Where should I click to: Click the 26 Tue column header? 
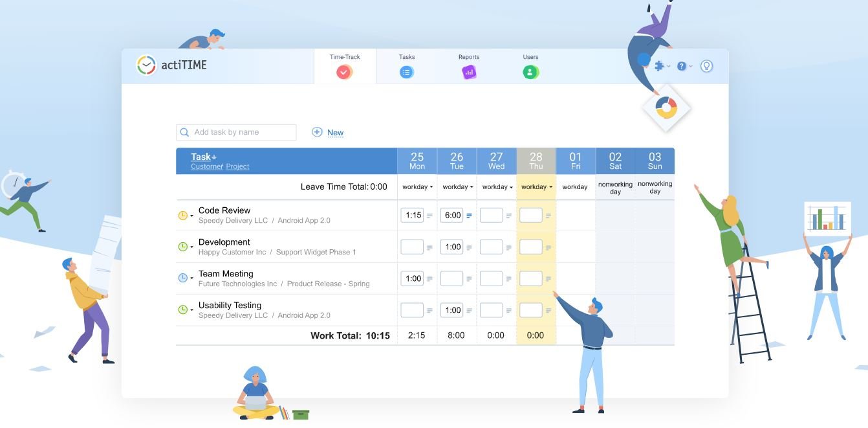pyautogui.click(x=457, y=161)
